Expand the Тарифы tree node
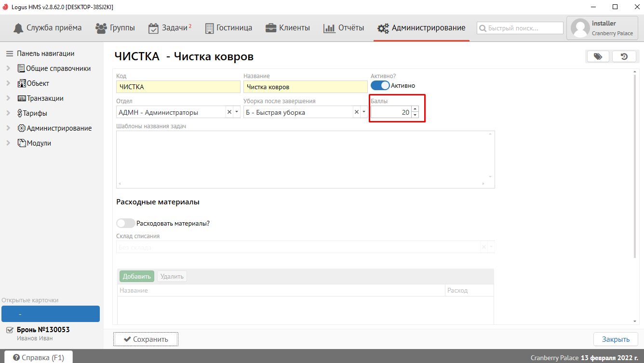The width and height of the screenshot is (644, 363). click(8, 113)
